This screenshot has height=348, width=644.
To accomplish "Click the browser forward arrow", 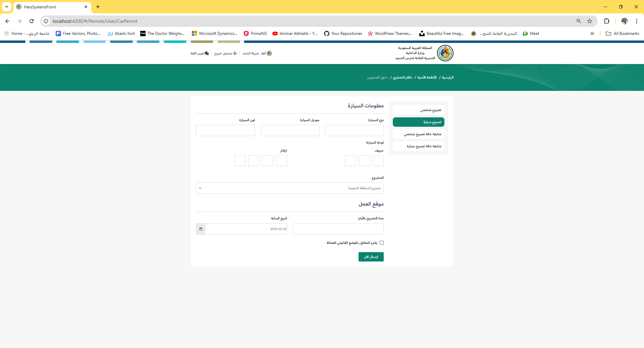I will (x=19, y=21).
